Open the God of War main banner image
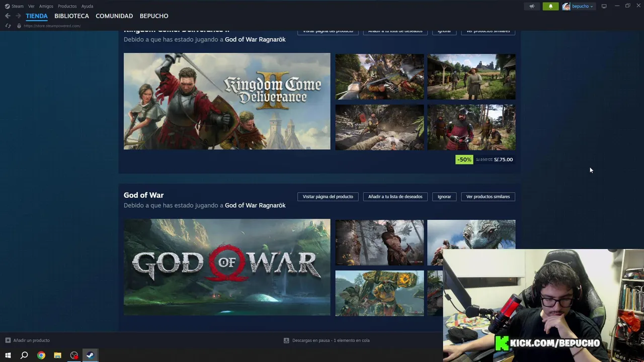644x362 pixels. [x=227, y=267]
